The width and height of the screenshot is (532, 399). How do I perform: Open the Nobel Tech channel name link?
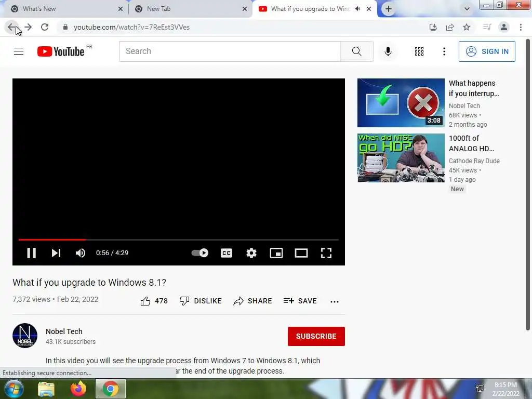coord(64,331)
